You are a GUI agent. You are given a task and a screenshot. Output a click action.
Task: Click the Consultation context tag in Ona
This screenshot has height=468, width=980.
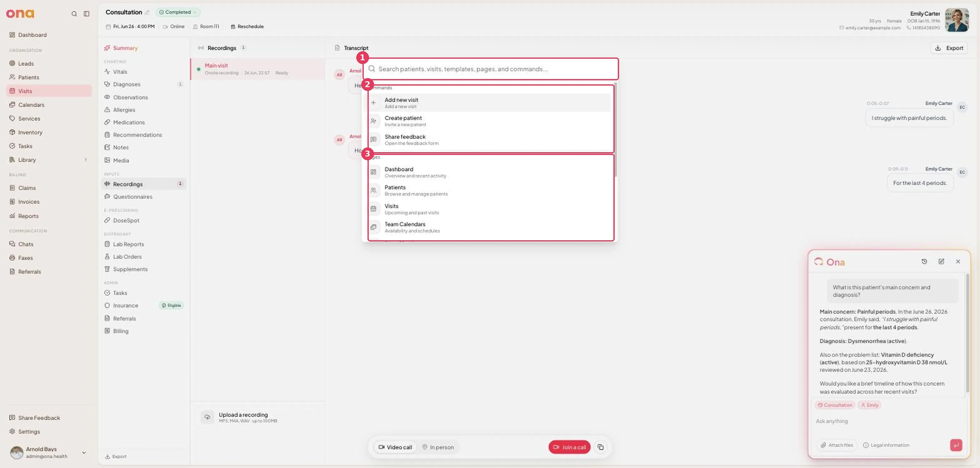point(835,405)
